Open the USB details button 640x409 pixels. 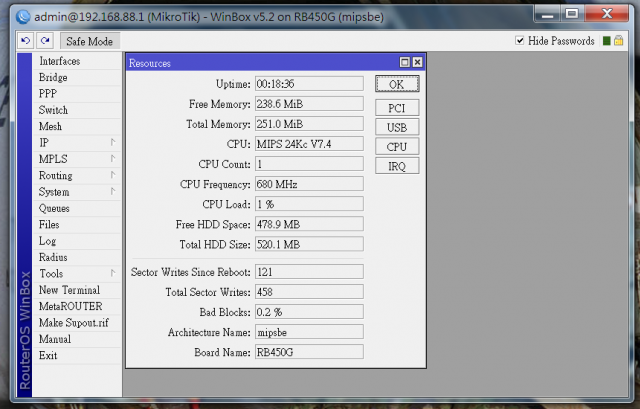pyautogui.click(x=397, y=127)
